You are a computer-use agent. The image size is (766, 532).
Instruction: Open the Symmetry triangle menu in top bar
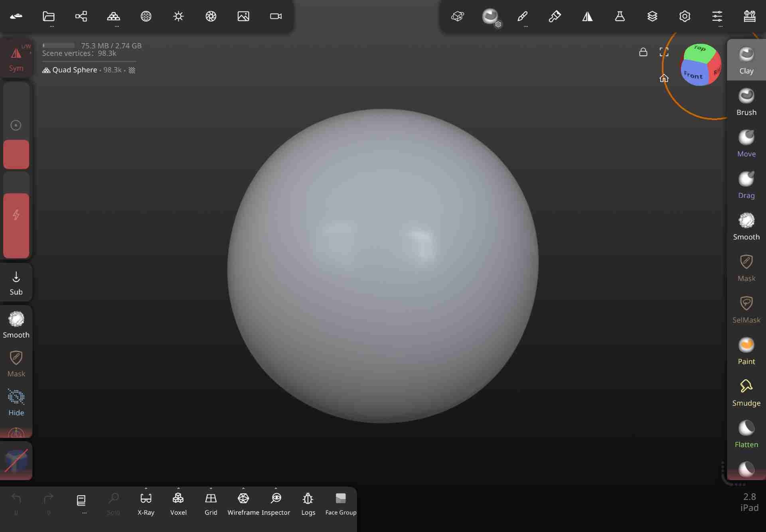tap(587, 16)
